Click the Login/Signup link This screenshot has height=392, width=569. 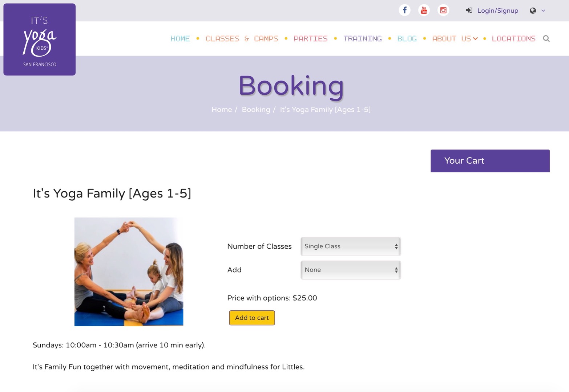tap(497, 11)
